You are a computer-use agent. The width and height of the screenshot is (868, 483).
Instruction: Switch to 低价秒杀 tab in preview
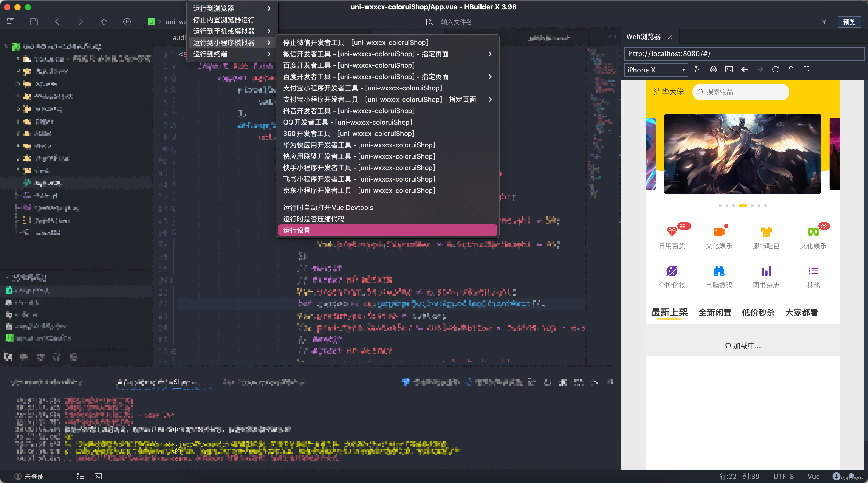click(758, 313)
